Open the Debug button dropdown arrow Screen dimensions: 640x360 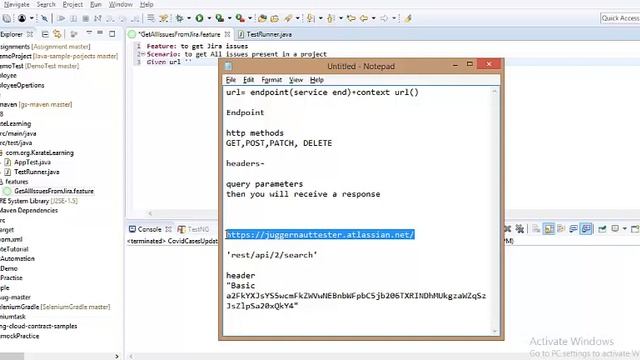pos(189,18)
